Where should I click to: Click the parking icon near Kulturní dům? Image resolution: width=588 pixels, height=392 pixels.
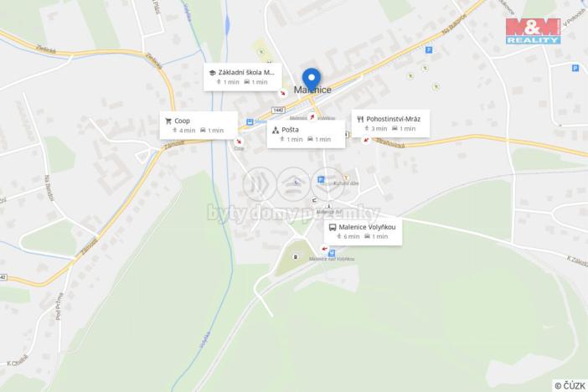[321, 180]
